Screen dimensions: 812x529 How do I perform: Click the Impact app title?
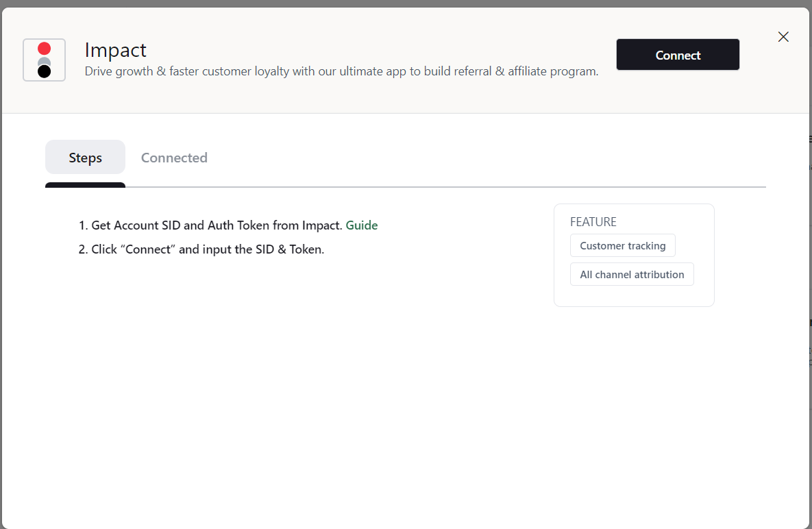coord(115,49)
